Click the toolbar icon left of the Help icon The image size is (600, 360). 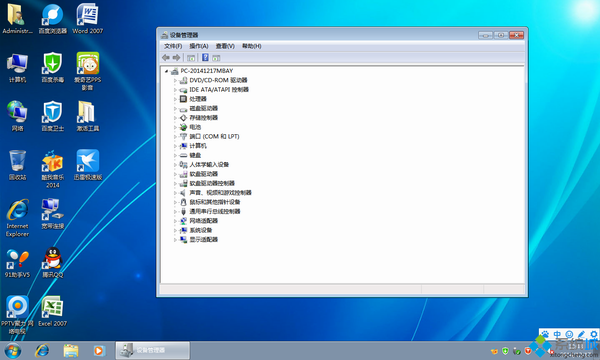[191, 58]
